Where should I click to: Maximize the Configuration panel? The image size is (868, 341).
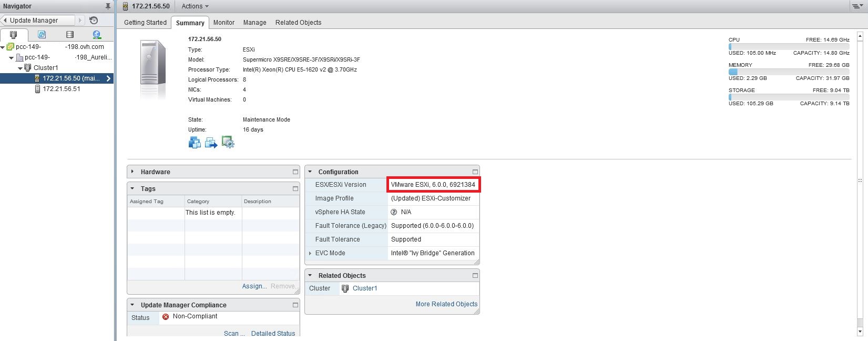pyautogui.click(x=475, y=172)
